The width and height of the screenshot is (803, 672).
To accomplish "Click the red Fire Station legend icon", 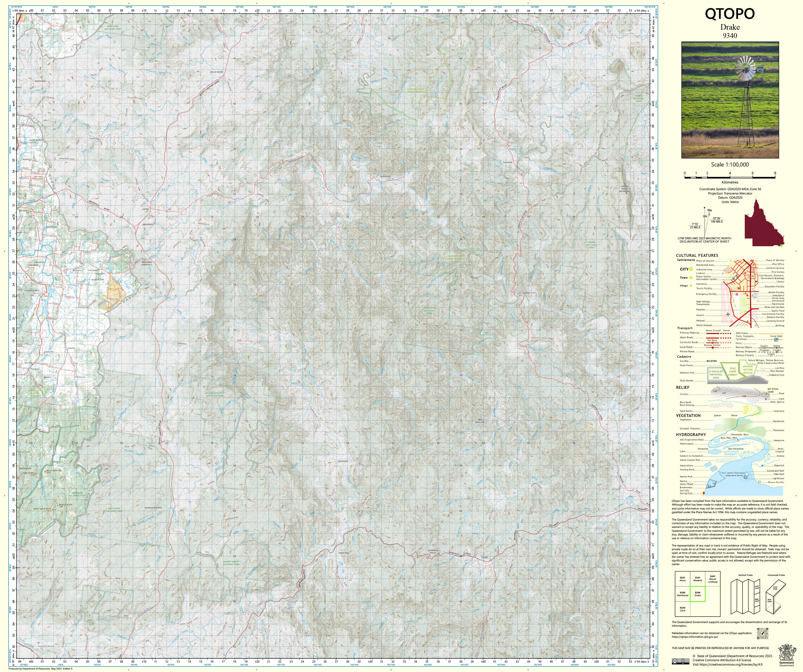I will (745, 273).
